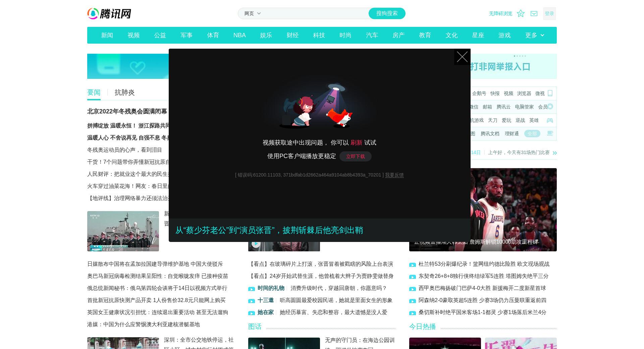The height and width of the screenshot is (349, 644).
Task: Click the double-arrow next to hot matches text
Action: [555, 153]
